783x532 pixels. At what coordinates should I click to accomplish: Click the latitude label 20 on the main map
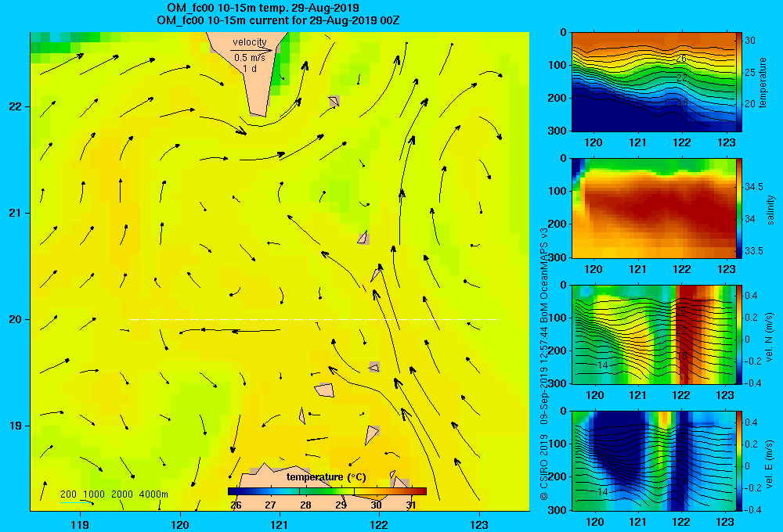[x=15, y=319]
